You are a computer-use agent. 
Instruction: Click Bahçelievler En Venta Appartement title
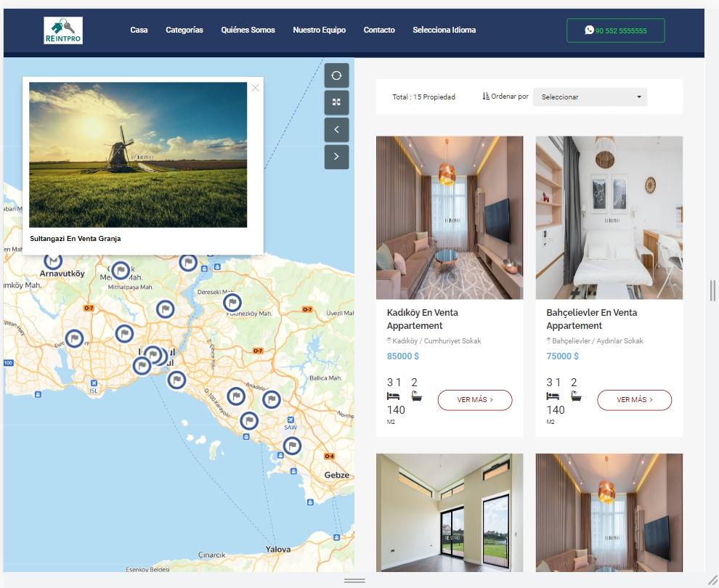click(x=591, y=319)
